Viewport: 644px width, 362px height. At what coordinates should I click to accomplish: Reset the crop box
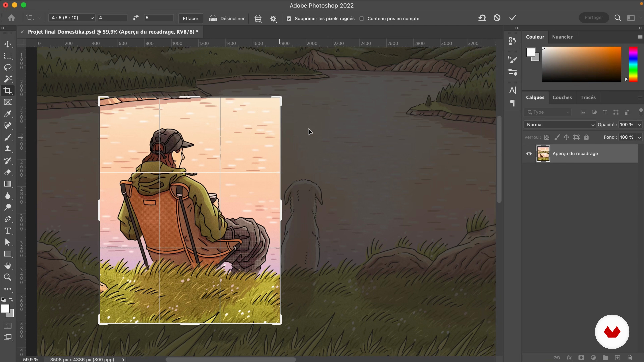pyautogui.click(x=482, y=18)
